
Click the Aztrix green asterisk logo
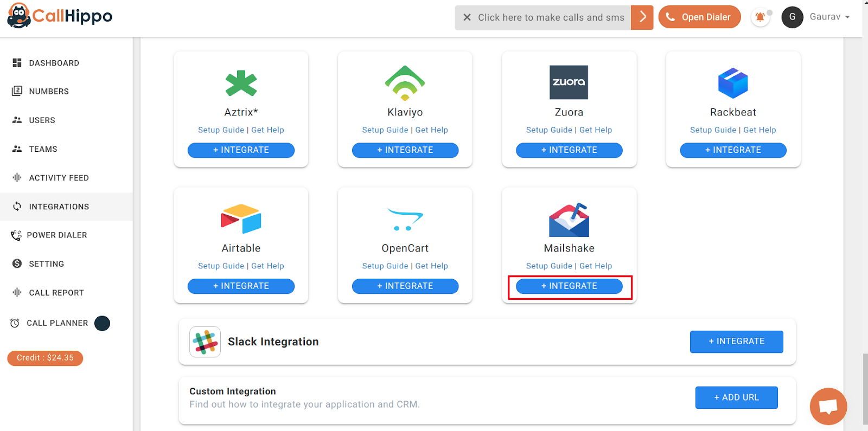point(241,83)
